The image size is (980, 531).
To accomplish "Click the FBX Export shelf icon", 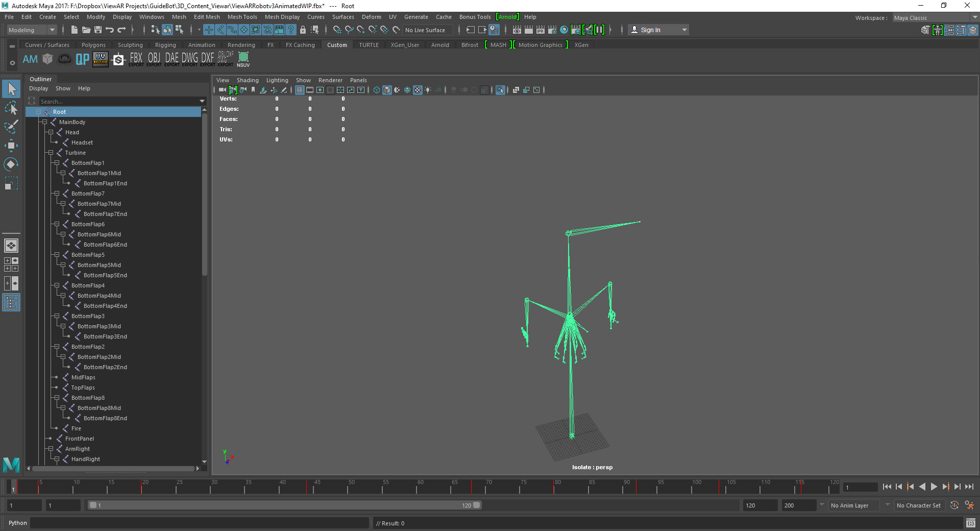I will (x=136, y=59).
